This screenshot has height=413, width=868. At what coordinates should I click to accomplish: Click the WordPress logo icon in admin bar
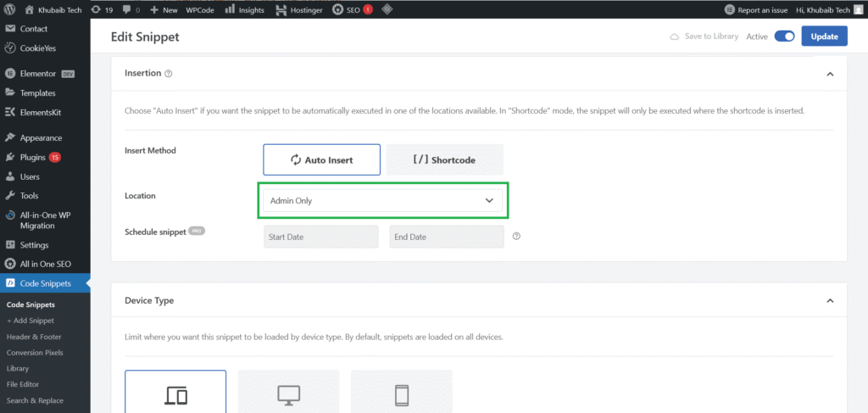pyautogui.click(x=10, y=10)
